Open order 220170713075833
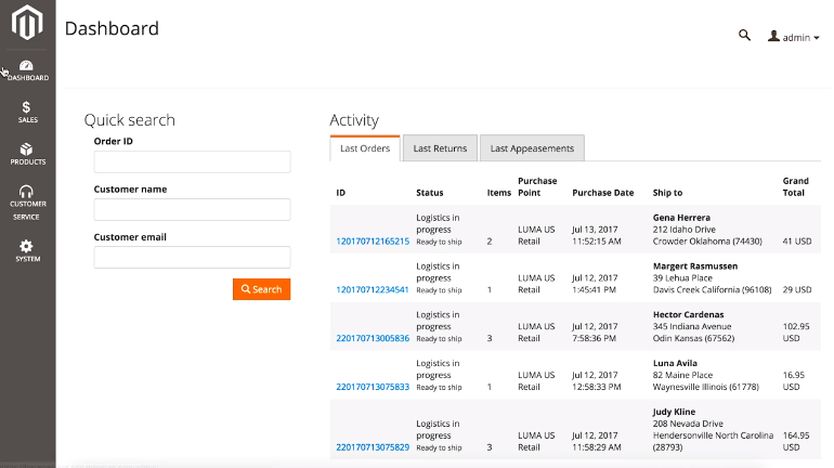Image resolution: width=834 pixels, height=468 pixels. pyautogui.click(x=373, y=387)
